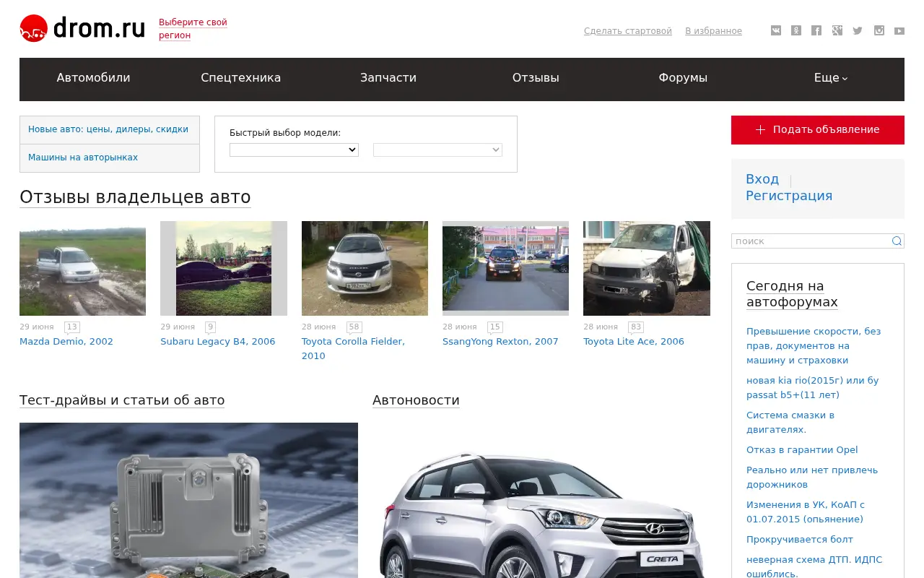Open Машины на авторынках link

83,158
